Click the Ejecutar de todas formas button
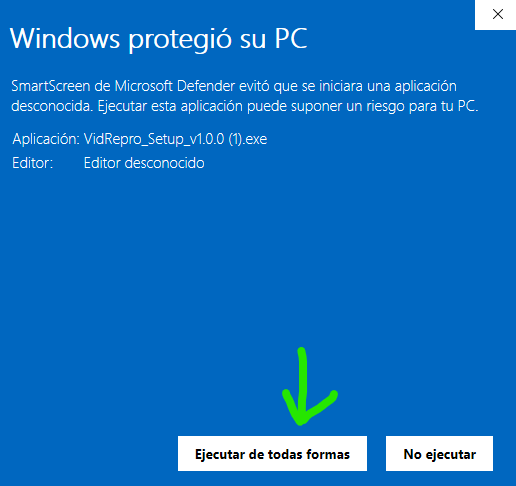 click(x=272, y=453)
